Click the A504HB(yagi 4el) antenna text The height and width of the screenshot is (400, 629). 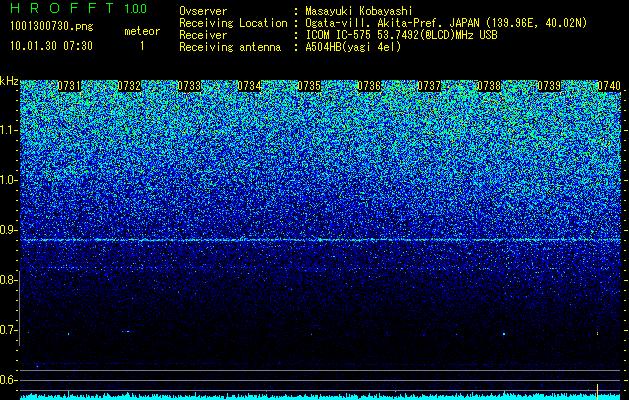pyautogui.click(x=353, y=47)
